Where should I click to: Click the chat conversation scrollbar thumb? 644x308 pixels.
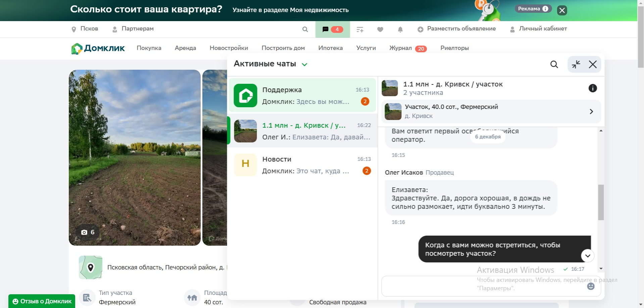coord(601,202)
